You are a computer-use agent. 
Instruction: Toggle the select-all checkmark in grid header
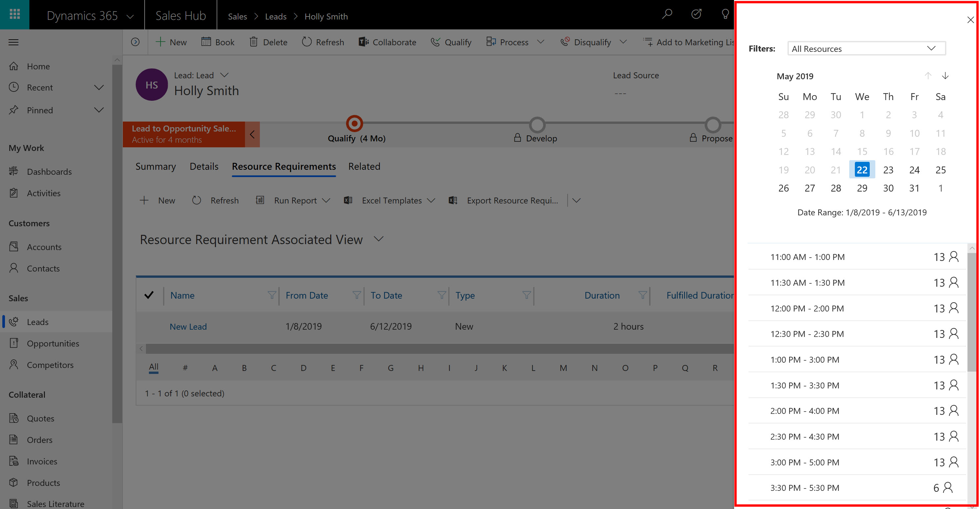point(149,295)
